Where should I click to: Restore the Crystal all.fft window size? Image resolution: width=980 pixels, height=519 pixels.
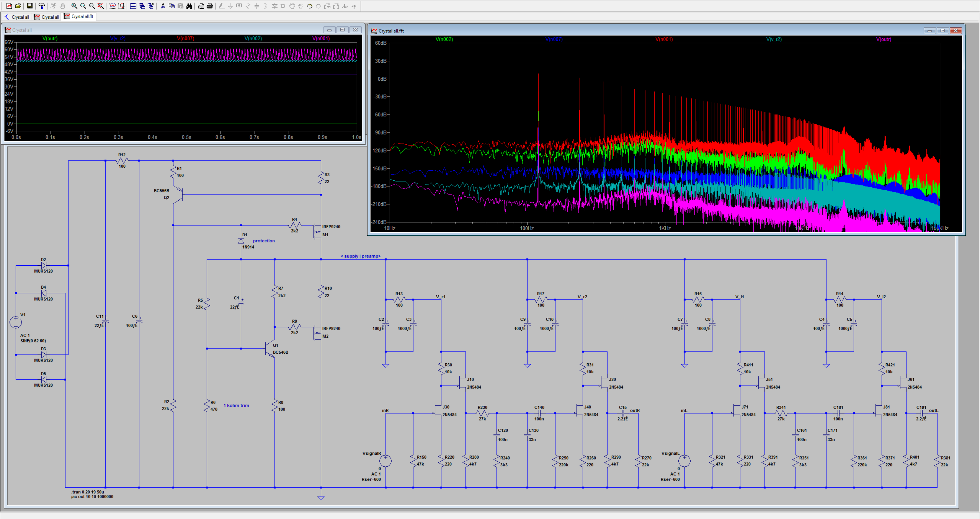click(943, 30)
